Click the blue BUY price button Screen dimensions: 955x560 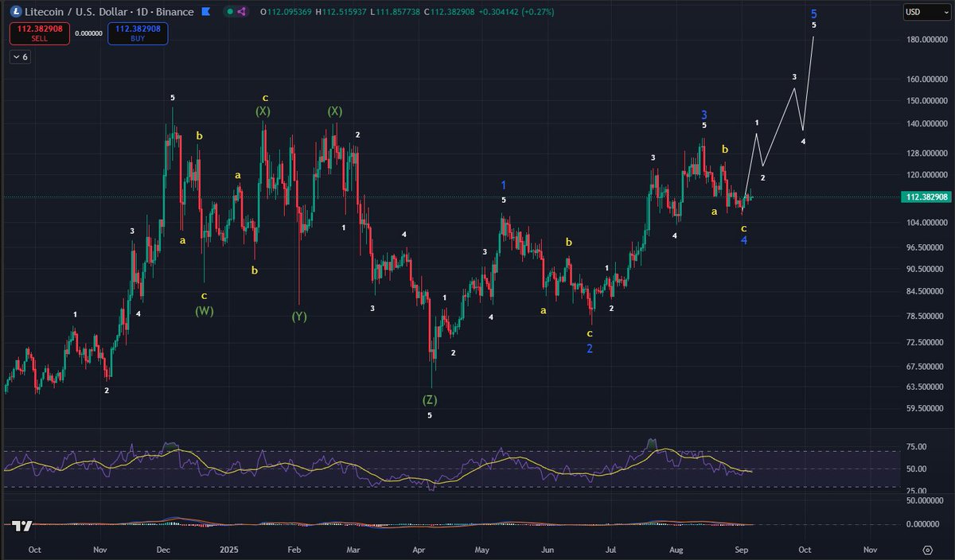point(139,33)
